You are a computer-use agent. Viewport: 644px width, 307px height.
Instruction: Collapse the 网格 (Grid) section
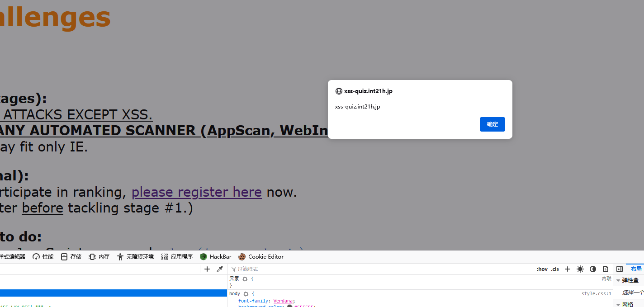tap(618, 304)
